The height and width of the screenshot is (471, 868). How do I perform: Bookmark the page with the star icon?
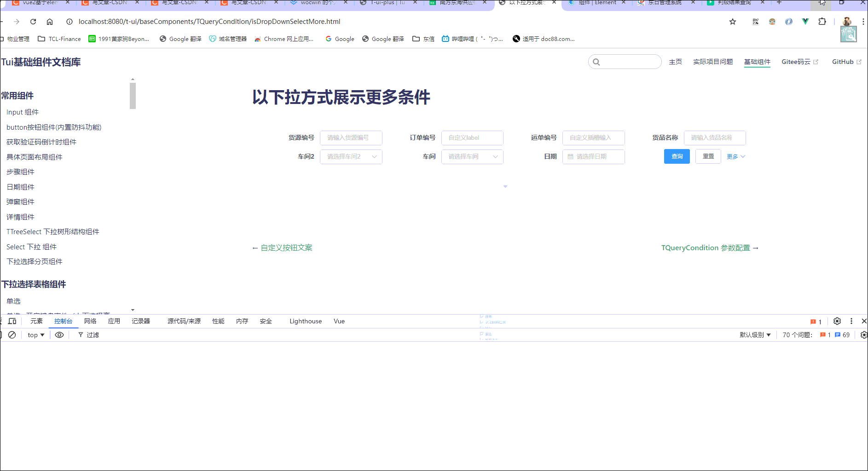click(x=733, y=22)
